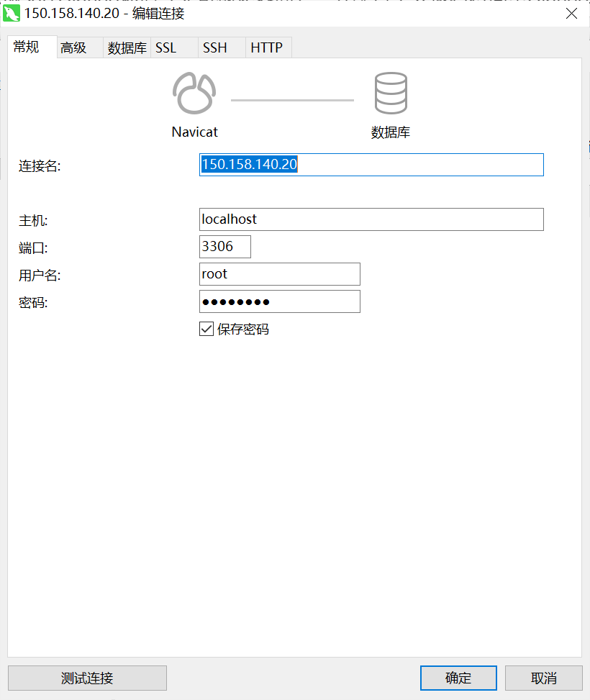Screen dimensions: 590x700
Task: Click the 连接名: label
Action: pyautogui.click(x=40, y=166)
